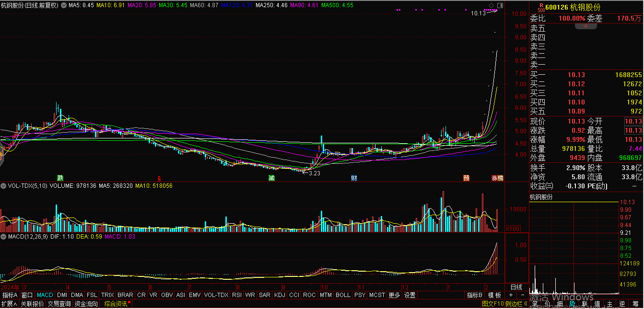Open the 价 price distribution tab
Image resolution: width=644 pixels, height=309 pixels.
point(547,304)
